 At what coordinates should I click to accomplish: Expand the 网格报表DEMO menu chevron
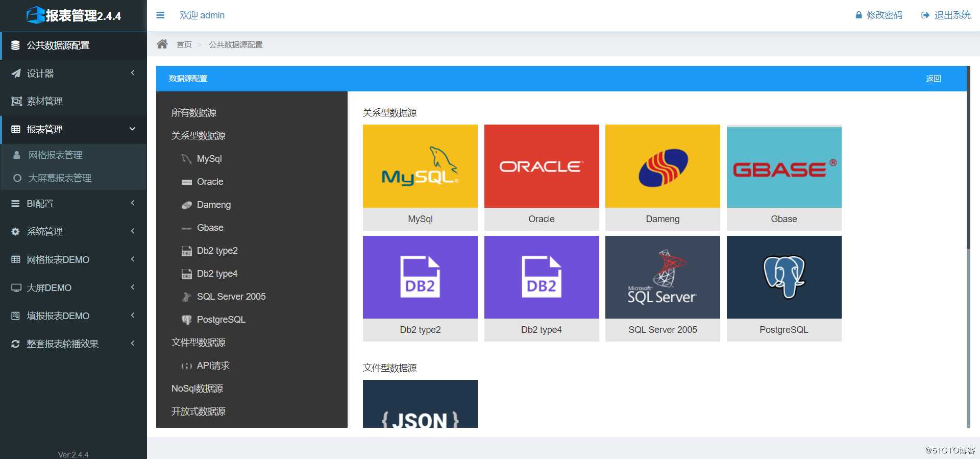tap(133, 259)
